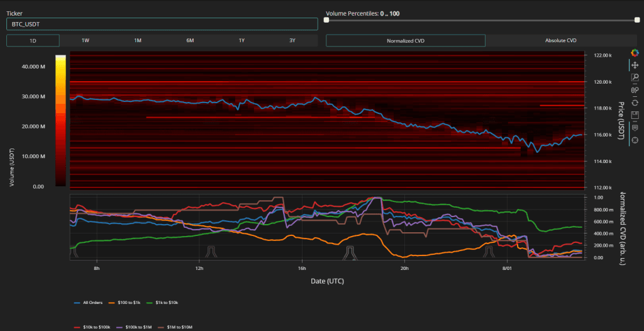Toggle the Crosshair tool
This screenshot has height=331, width=644.
click(x=635, y=140)
